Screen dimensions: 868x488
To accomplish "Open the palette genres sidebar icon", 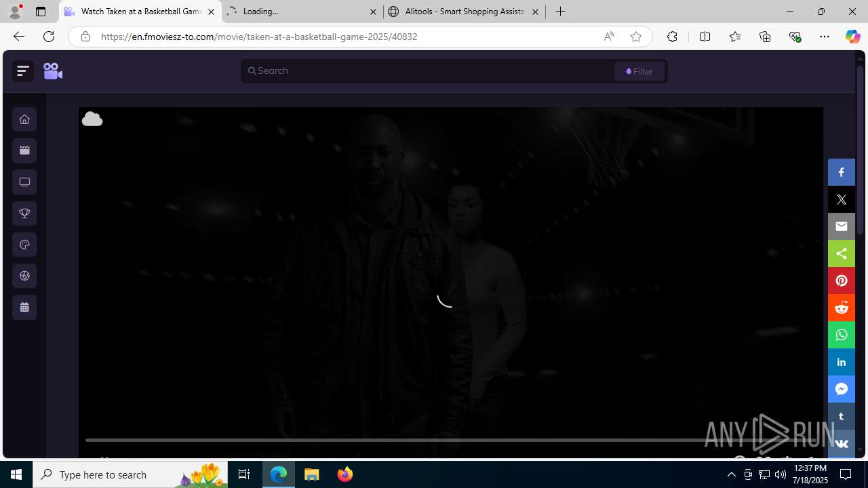I will [24, 245].
